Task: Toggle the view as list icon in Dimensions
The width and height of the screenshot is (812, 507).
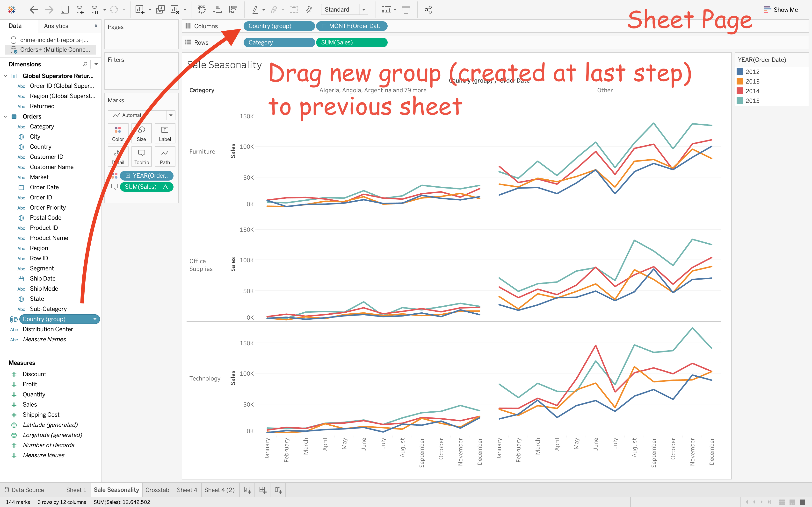Action: (76, 64)
